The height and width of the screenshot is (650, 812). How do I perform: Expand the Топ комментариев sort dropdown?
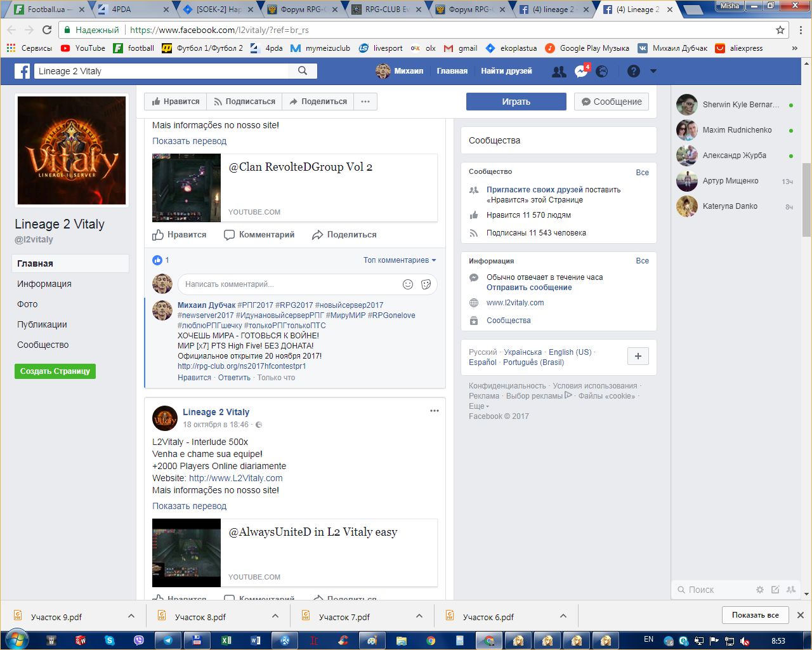tap(400, 260)
